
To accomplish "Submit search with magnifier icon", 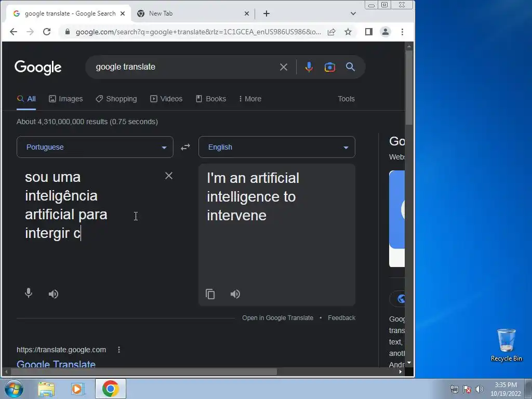I will (351, 67).
